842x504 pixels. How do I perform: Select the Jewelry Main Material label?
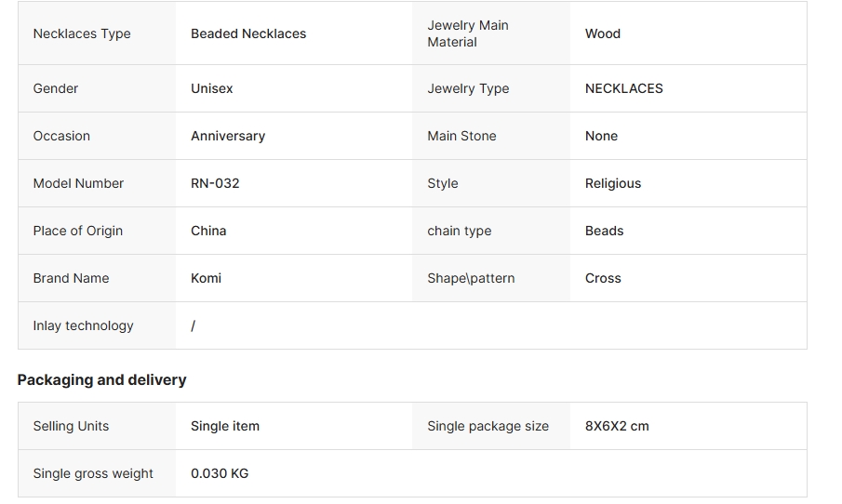coord(467,33)
